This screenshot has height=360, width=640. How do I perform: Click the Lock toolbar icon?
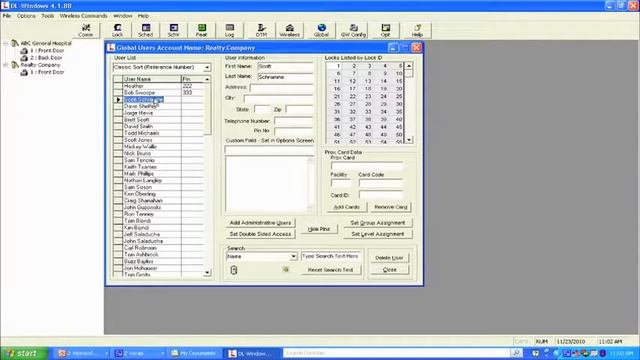[118, 30]
